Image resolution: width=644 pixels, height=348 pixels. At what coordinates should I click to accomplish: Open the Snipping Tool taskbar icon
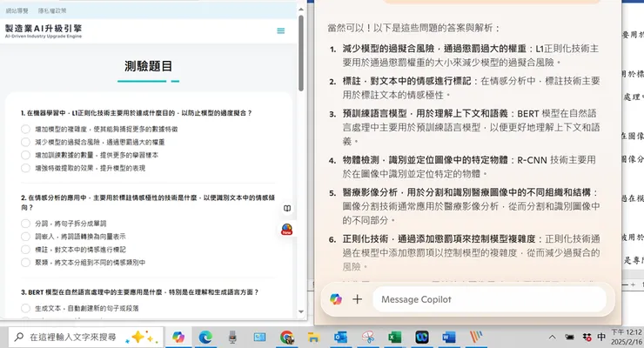[367, 338]
